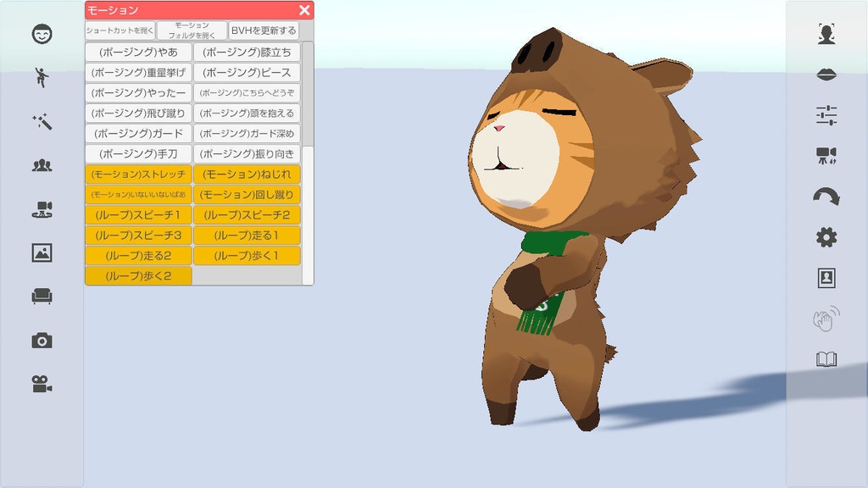
Task: Open the props panel with the sofa icon
Action: coord(40,292)
